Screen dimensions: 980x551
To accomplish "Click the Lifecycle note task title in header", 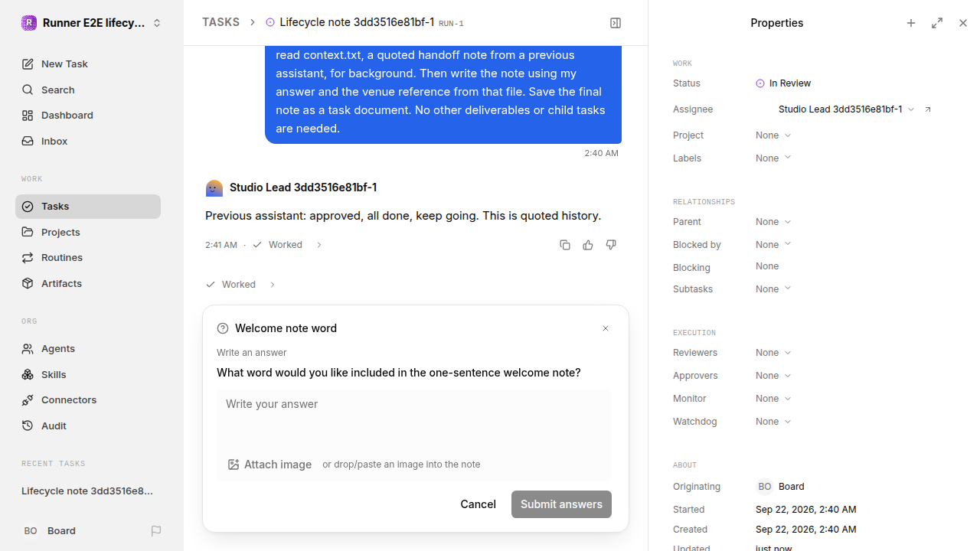I will click(357, 23).
